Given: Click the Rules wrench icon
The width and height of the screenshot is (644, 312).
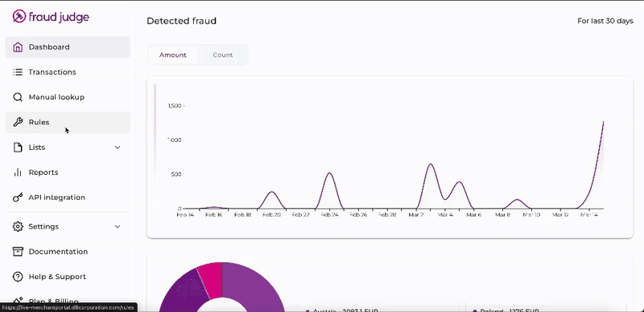Looking at the screenshot, I should [x=18, y=122].
